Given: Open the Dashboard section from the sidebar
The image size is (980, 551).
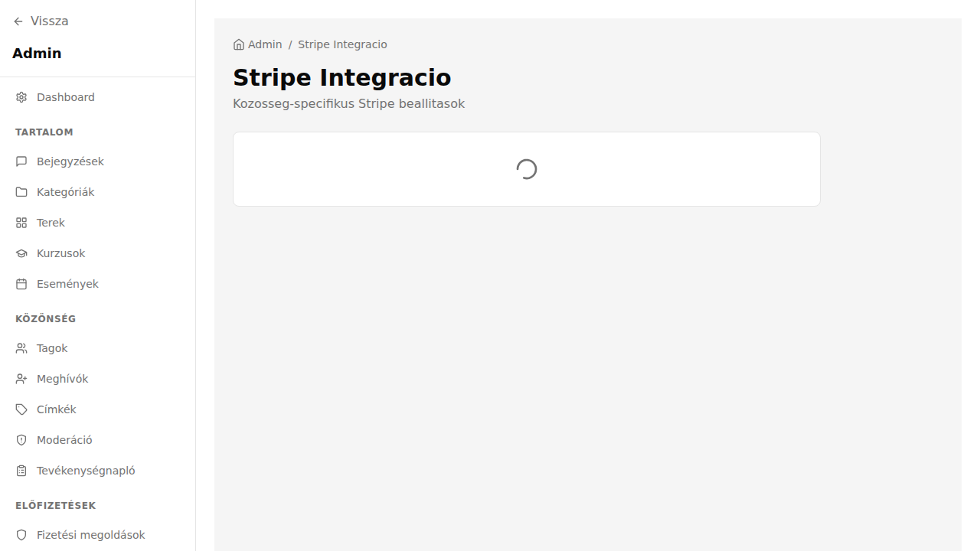Looking at the screenshot, I should (x=65, y=96).
